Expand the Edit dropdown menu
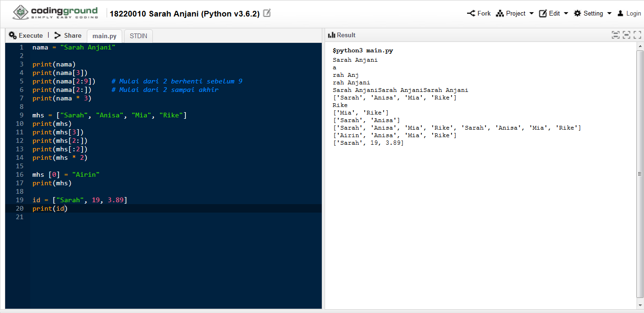The image size is (644, 313). click(x=554, y=13)
